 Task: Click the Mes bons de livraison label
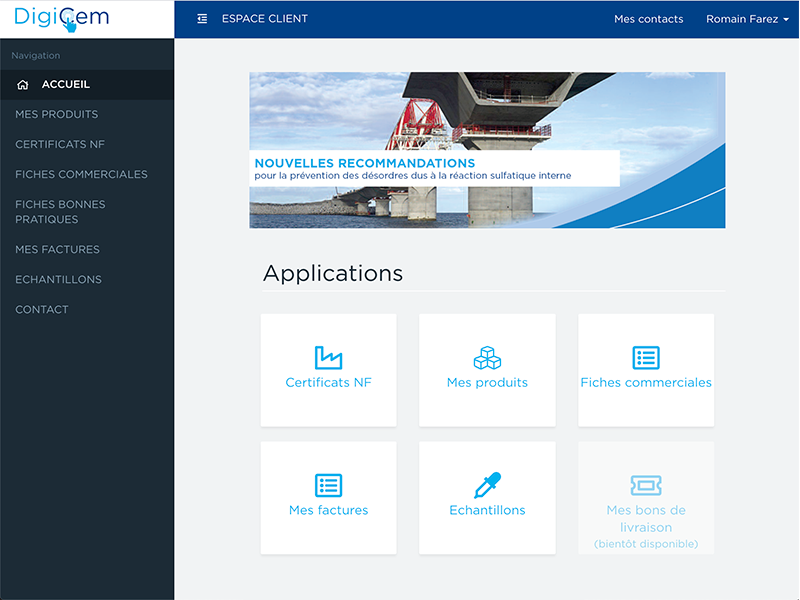(x=646, y=519)
